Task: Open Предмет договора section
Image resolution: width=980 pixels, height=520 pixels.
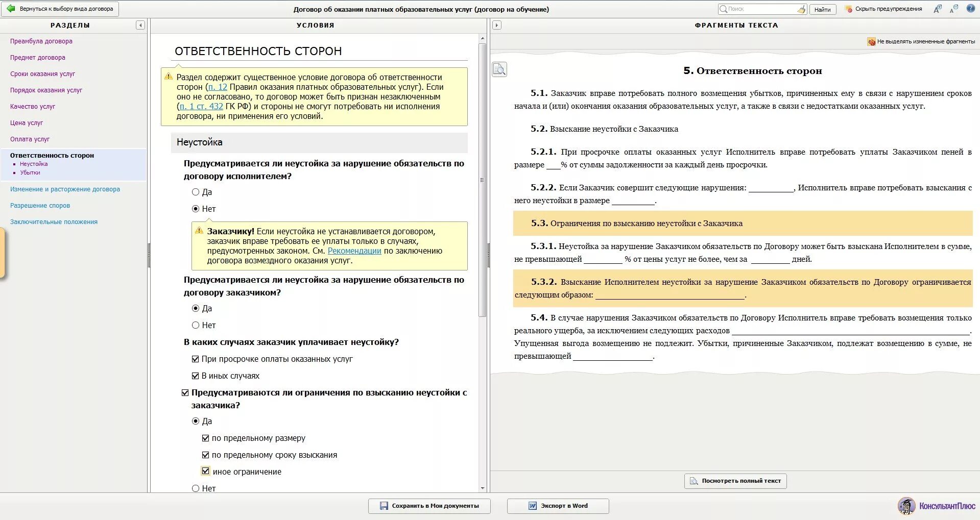Action: (x=38, y=58)
